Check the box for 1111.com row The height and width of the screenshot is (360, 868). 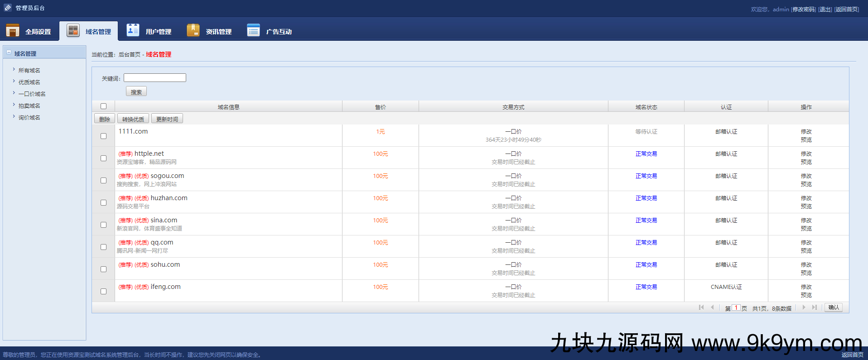tap(103, 136)
